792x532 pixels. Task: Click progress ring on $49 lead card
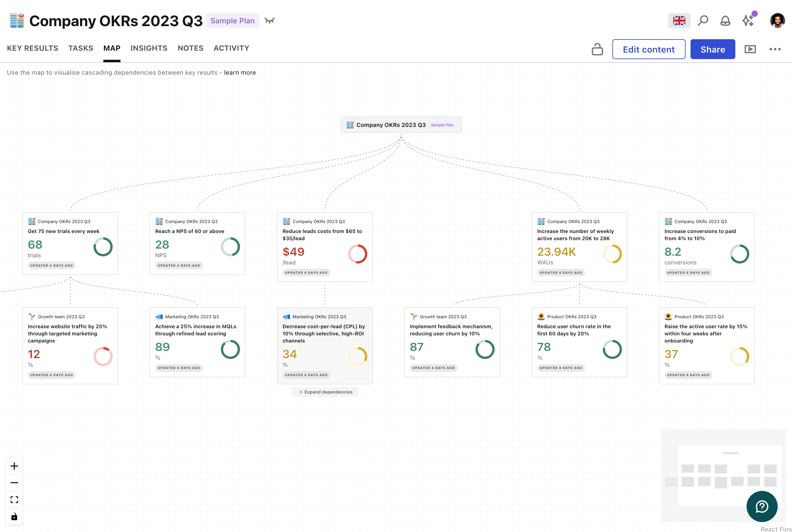tap(357, 254)
